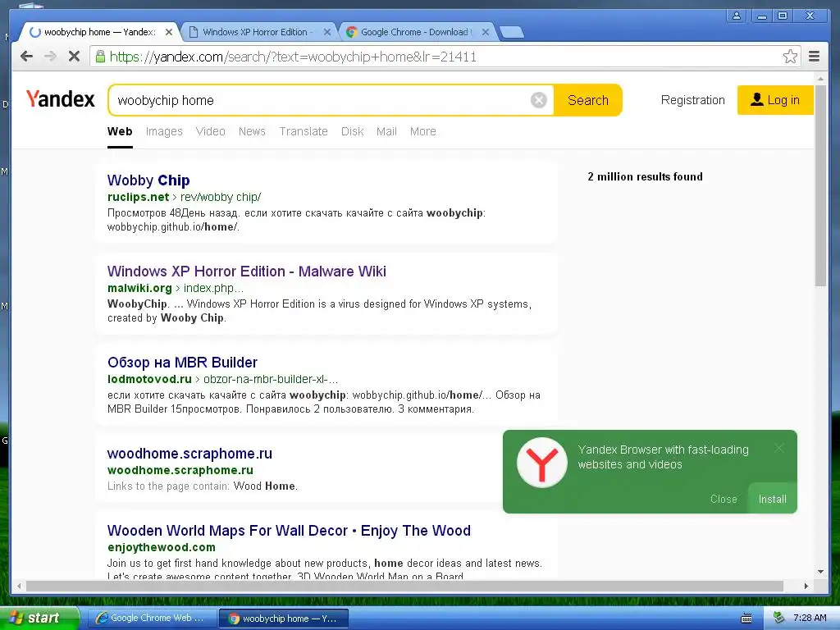
Task: Click the horizontal scroll left arrow
Action: click(x=19, y=586)
